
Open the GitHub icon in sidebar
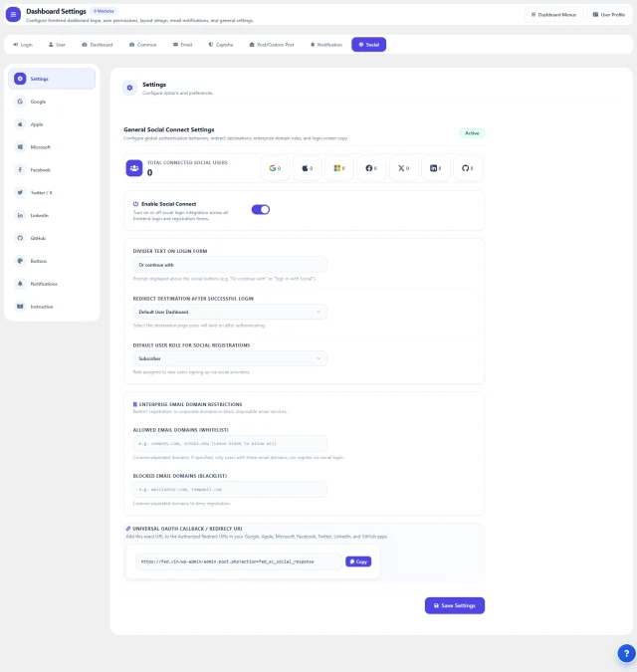(20, 238)
